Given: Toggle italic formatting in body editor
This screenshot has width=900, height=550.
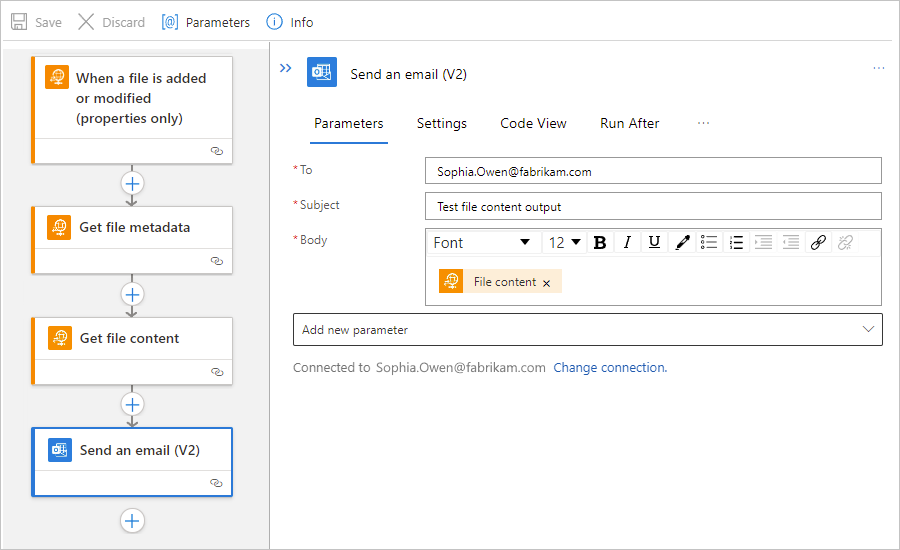Looking at the screenshot, I should (x=627, y=242).
